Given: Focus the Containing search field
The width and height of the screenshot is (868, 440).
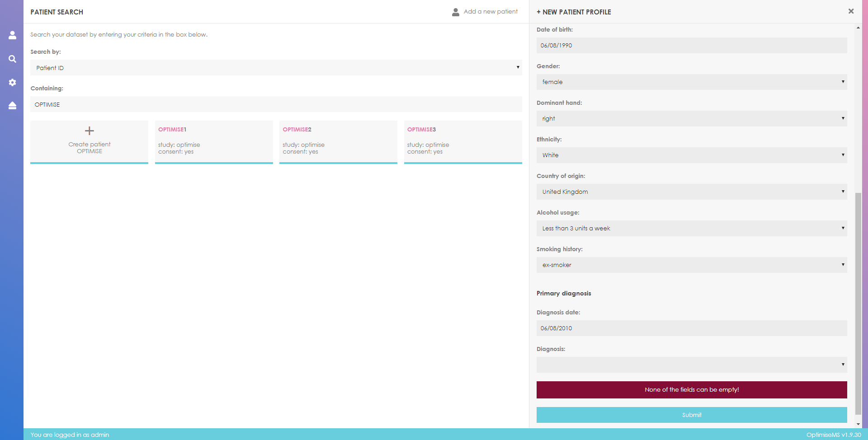Looking at the screenshot, I should pos(276,104).
